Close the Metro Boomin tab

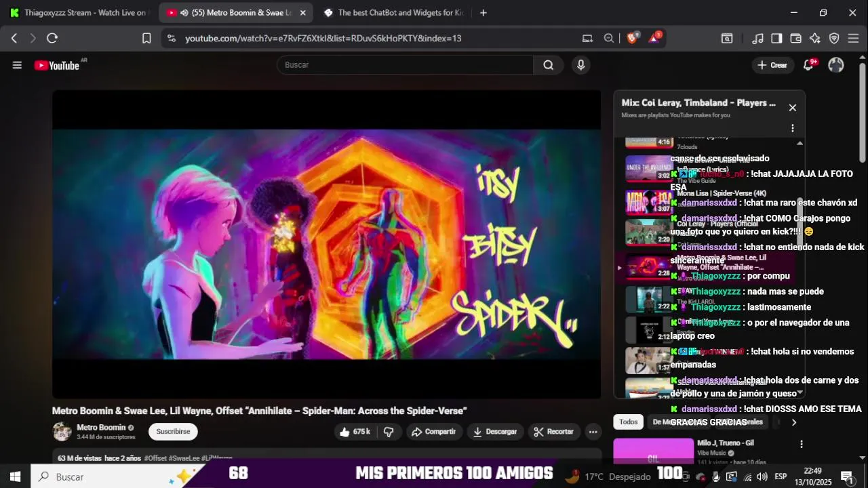click(x=302, y=13)
